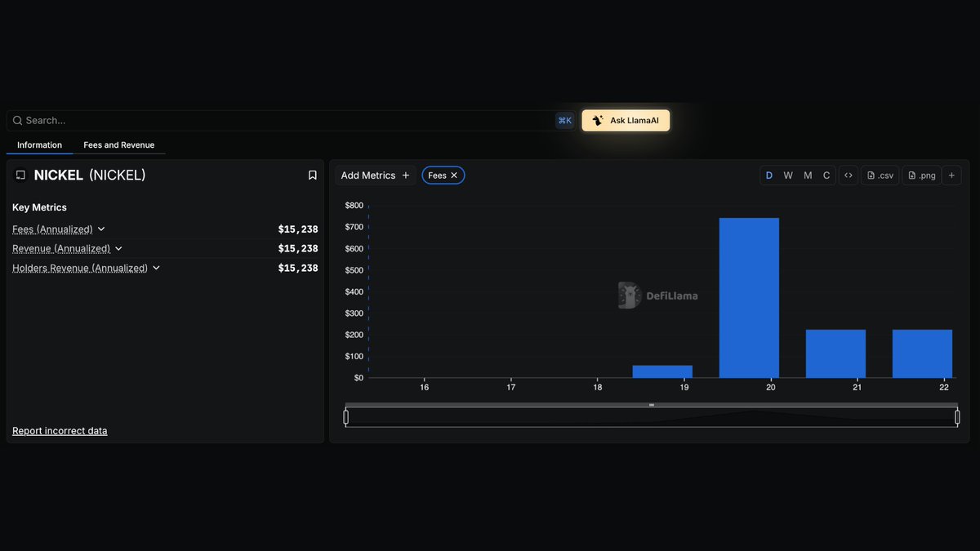The width and height of the screenshot is (980, 551).
Task: Click the Fees (Annualized) label
Action: pyautogui.click(x=52, y=229)
